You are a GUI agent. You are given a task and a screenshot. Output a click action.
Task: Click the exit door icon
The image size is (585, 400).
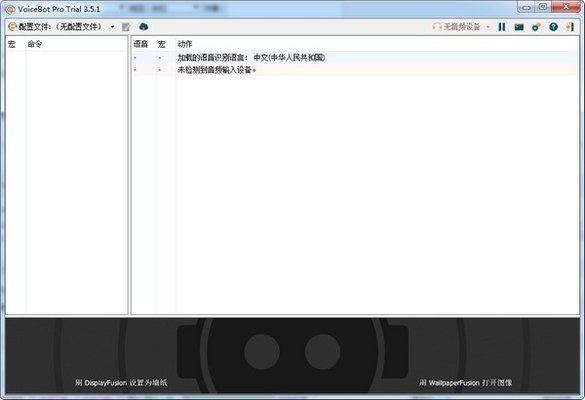[570, 27]
